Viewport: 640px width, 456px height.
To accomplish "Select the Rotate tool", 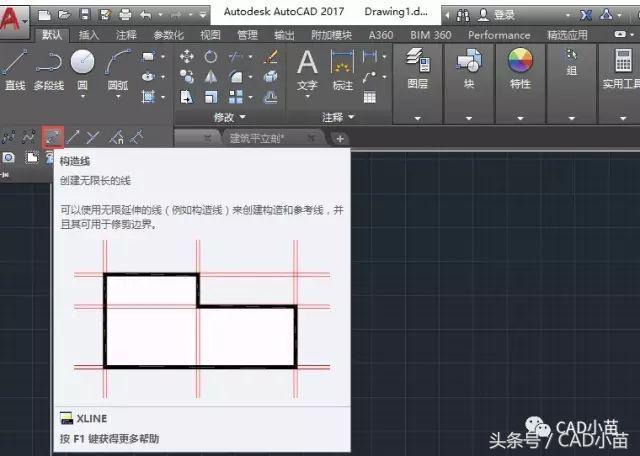I will tap(211, 56).
